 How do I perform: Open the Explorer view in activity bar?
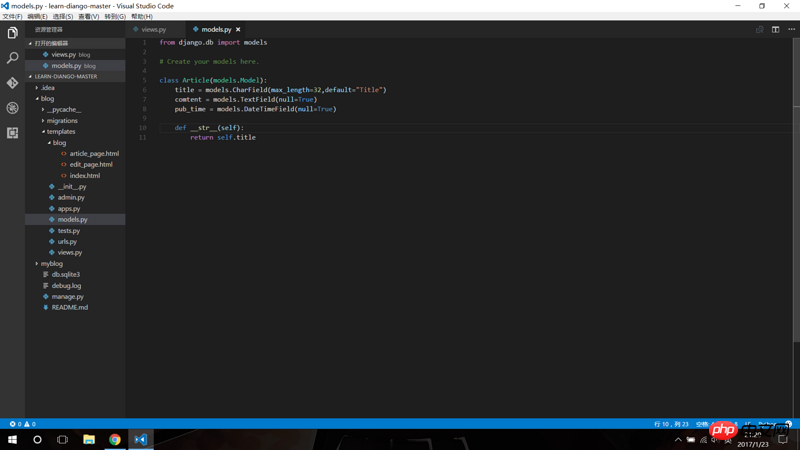pyautogui.click(x=12, y=33)
